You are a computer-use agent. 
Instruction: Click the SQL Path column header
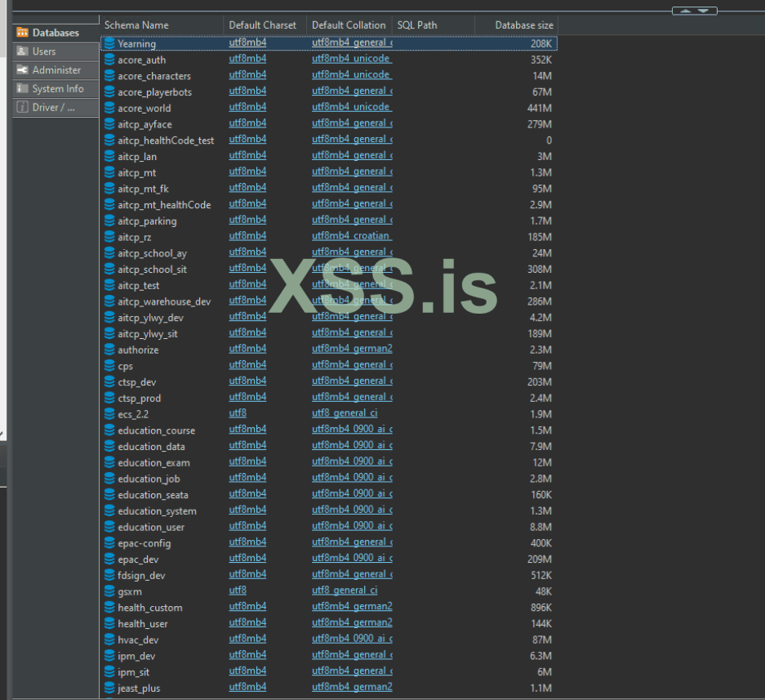click(418, 25)
